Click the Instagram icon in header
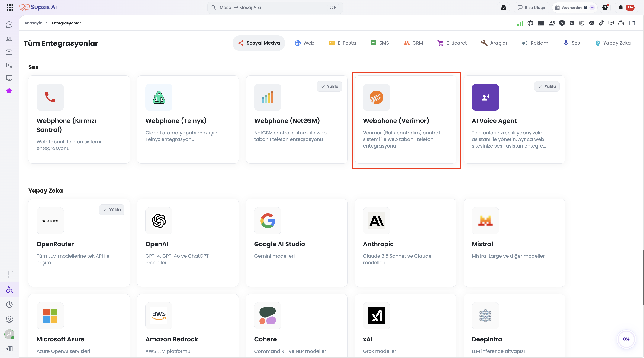The width and height of the screenshot is (644, 358). point(582,23)
